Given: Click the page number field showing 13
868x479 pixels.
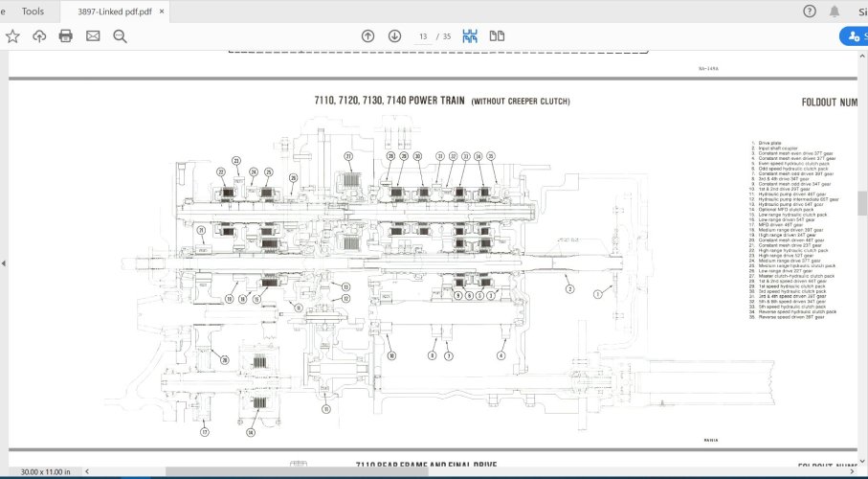Looking at the screenshot, I should tap(423, 36).
